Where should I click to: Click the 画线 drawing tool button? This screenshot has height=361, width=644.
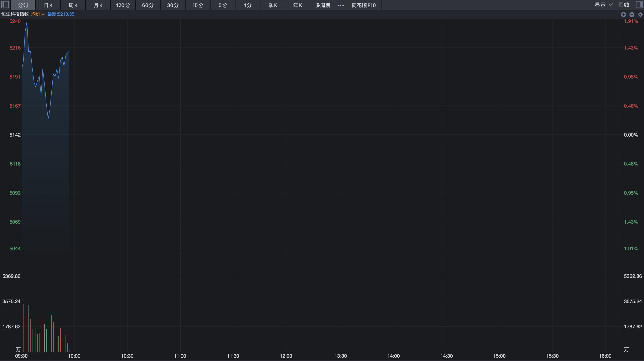(623, 5)
